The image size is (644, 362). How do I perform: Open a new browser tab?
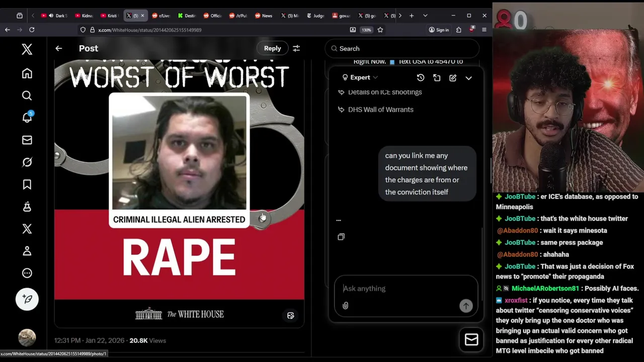click(x=411, y=16)
